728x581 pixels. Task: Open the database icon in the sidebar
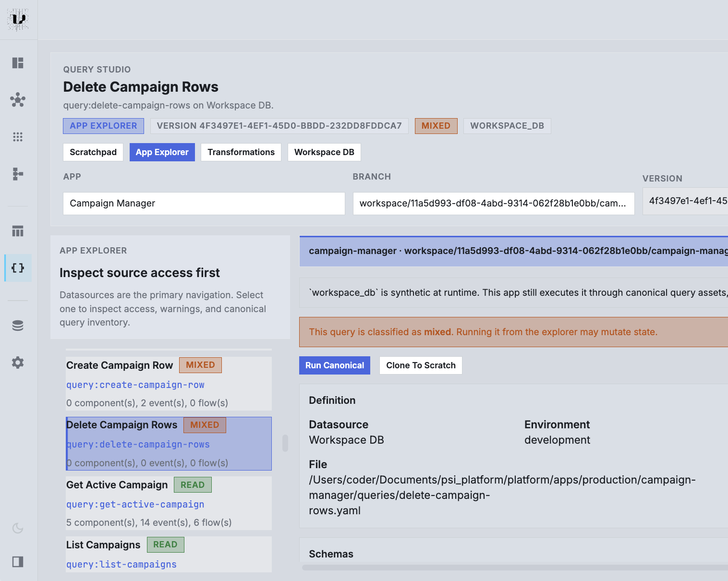18,325
